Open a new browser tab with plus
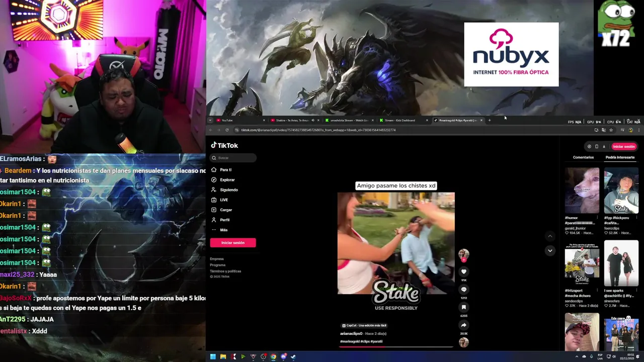The image size is (644, 362). pos(489,120)
